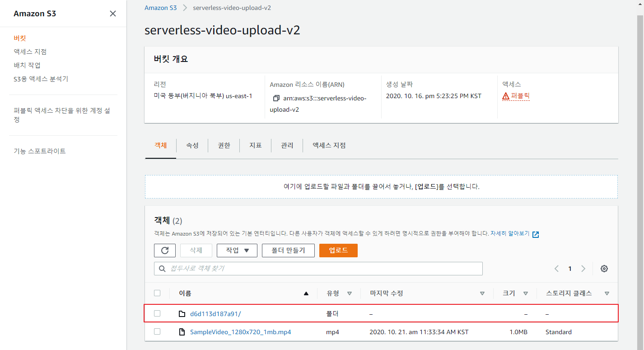Image resolution: width=644 pixels, height=350 pixels.
Task: Sort by 마지막 수정 column arrow
Action: pos(482,293)
